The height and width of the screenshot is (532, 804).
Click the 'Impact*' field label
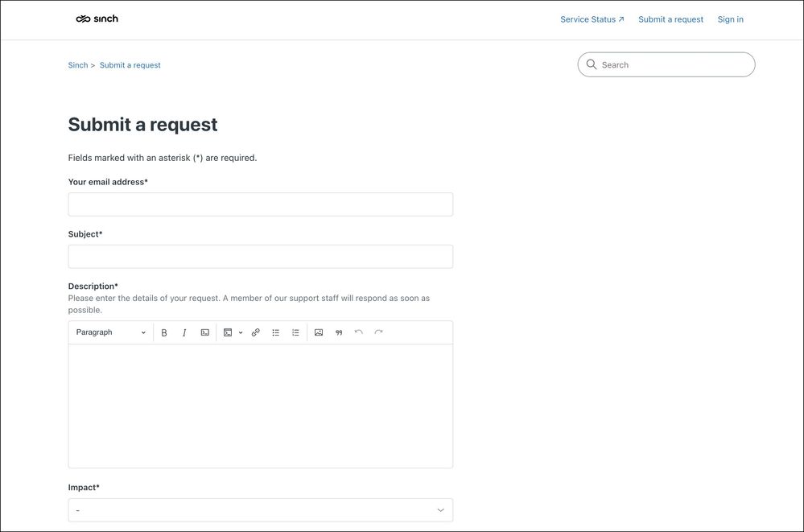pos(84,488)
